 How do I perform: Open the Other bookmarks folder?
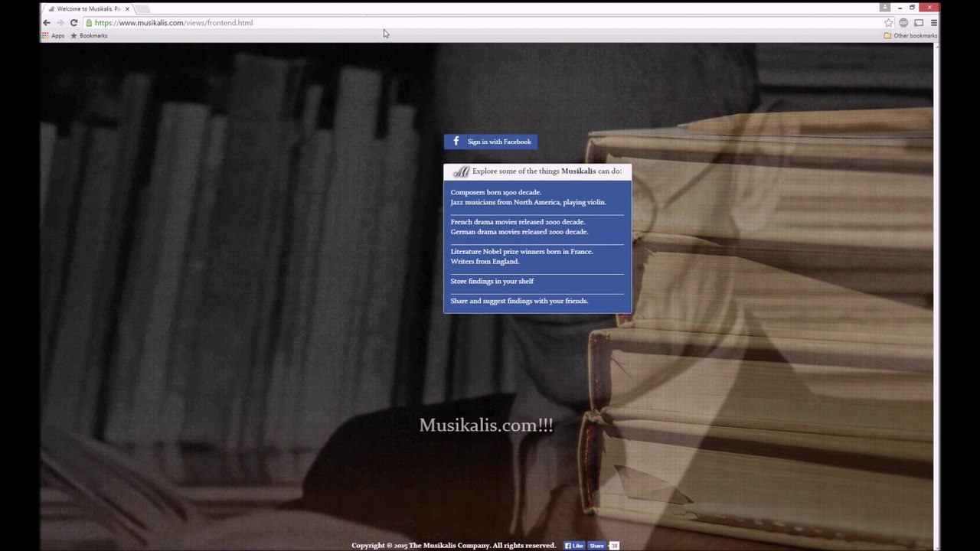910,36
